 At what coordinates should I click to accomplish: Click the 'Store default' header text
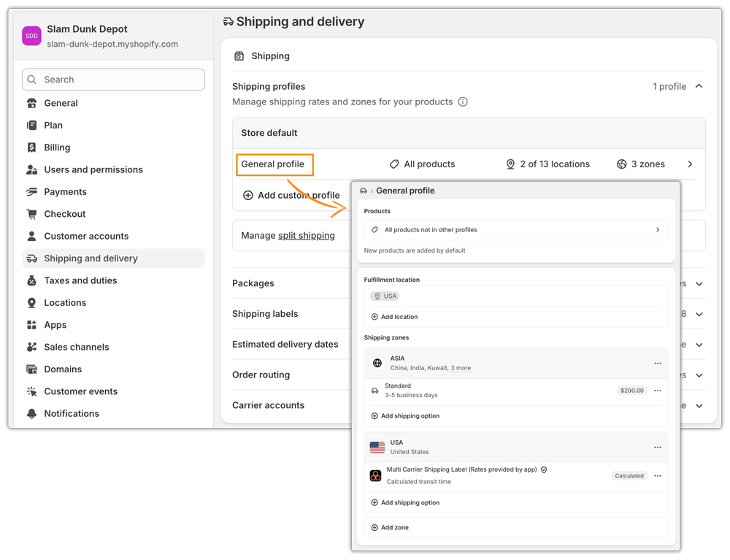(x=269, y=133)
